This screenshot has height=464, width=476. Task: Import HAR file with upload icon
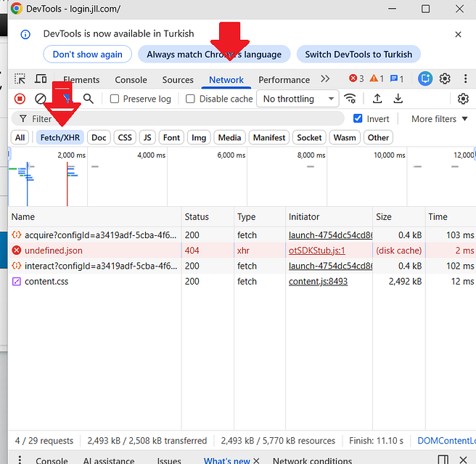coord(377,99)
